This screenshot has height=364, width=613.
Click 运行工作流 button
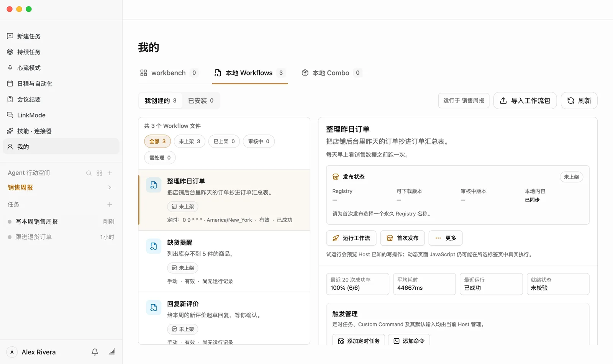point(351,238)
